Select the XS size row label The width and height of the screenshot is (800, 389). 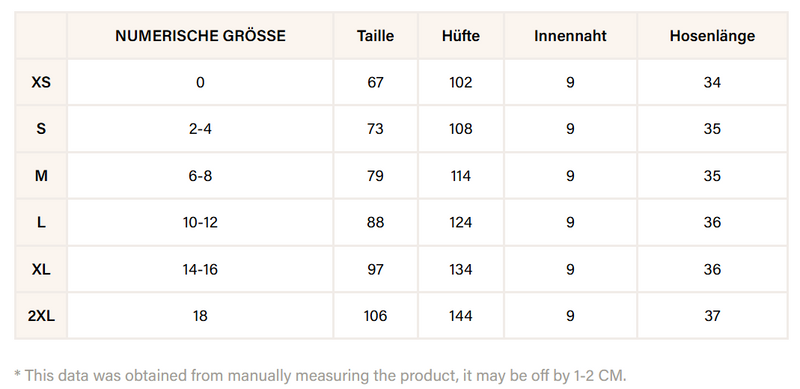click(x=41, y=82)
